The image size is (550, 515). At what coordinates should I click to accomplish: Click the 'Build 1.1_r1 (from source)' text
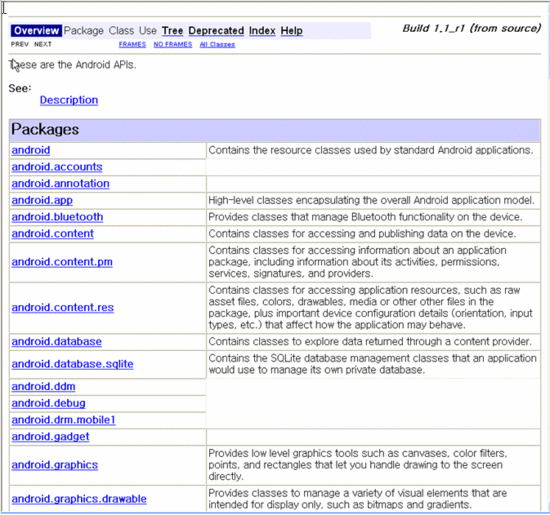471,28
